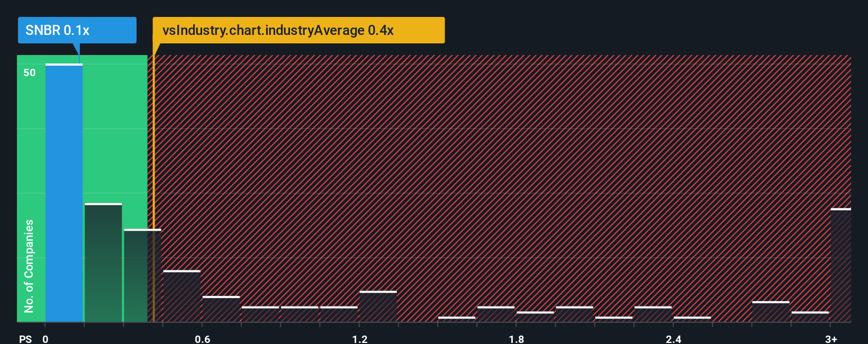Click the 2.4 x-axis label
Screen dimensions: 868x344
(673, 339)
